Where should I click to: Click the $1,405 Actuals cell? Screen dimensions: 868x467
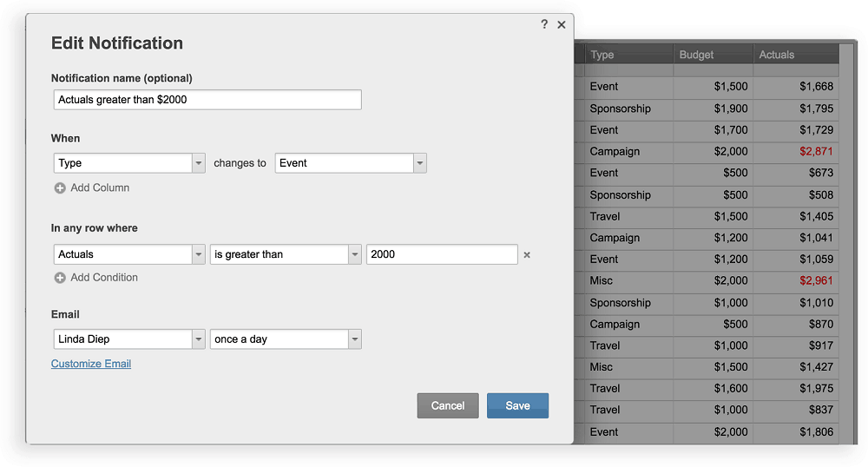[x=796, y=216]
